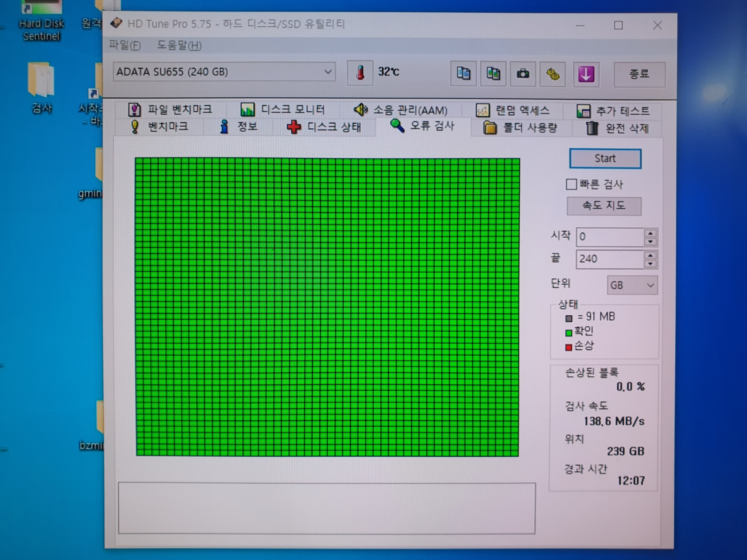Open the 폴더 사용량 tab

point(520,128)
